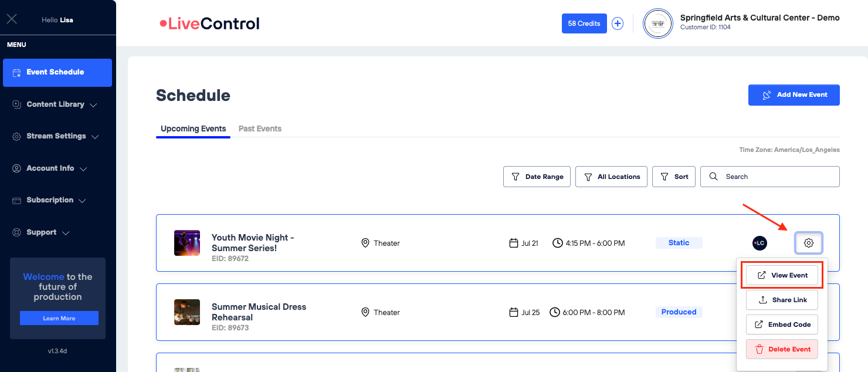Open Summer Musical Dress Rehearsal thumbnail
The image size is (868, 372).
tap(187, 312)
